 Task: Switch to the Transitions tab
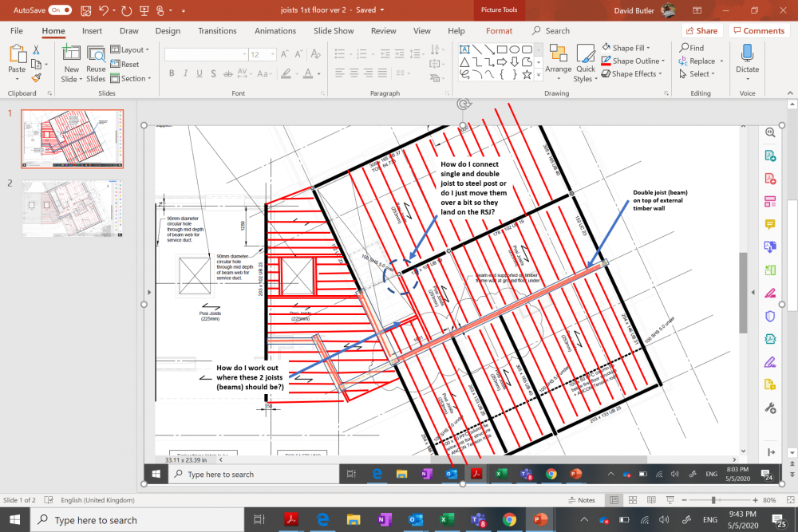point(217,30)
